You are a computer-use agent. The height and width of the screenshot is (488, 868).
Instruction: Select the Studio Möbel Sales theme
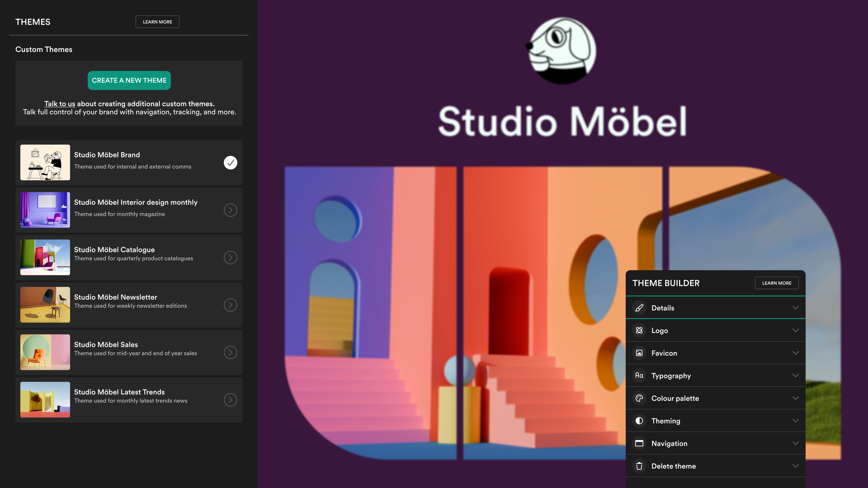230,352
